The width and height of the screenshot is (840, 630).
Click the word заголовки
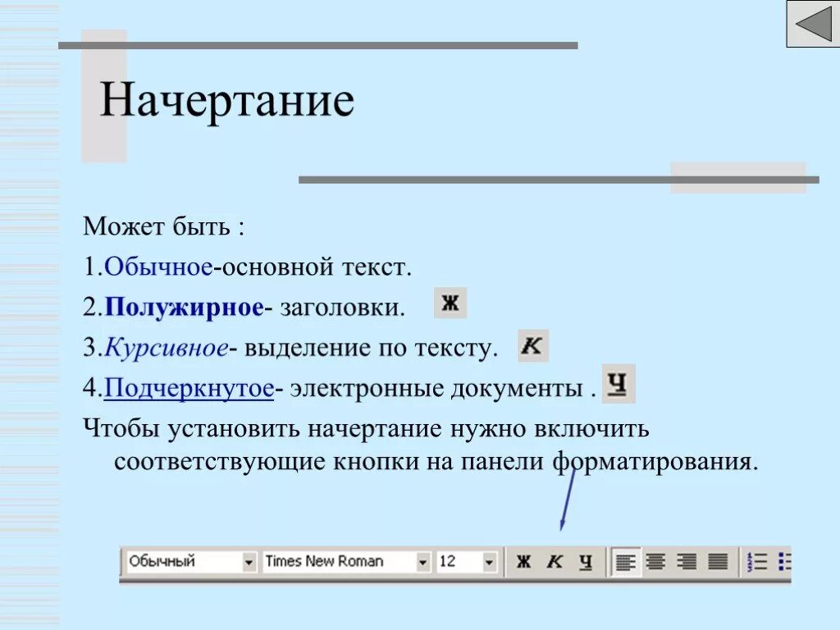(342, 308)
